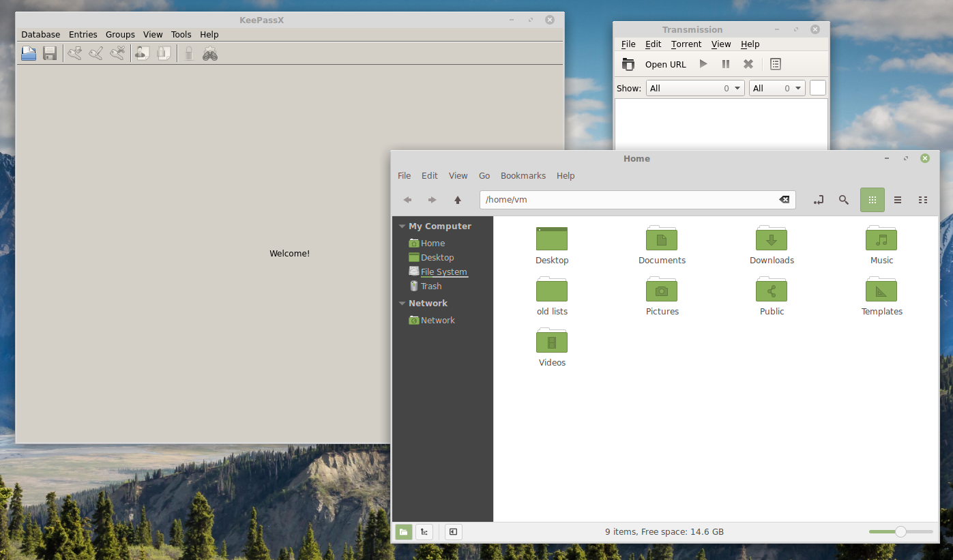The width and height of the screenshot is (953, 560).
Task: Click the copy username icon in KeePassX
Action: [x=142, y=53]
